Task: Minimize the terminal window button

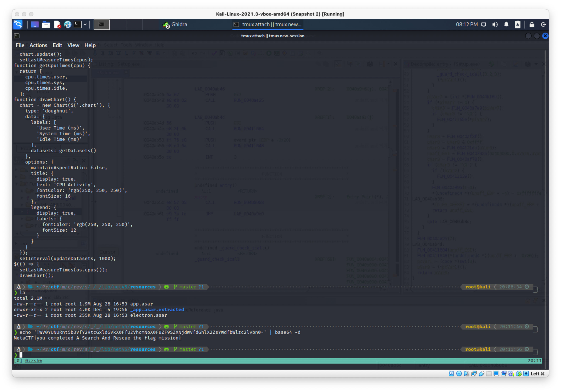Action: tap(528, 36)
